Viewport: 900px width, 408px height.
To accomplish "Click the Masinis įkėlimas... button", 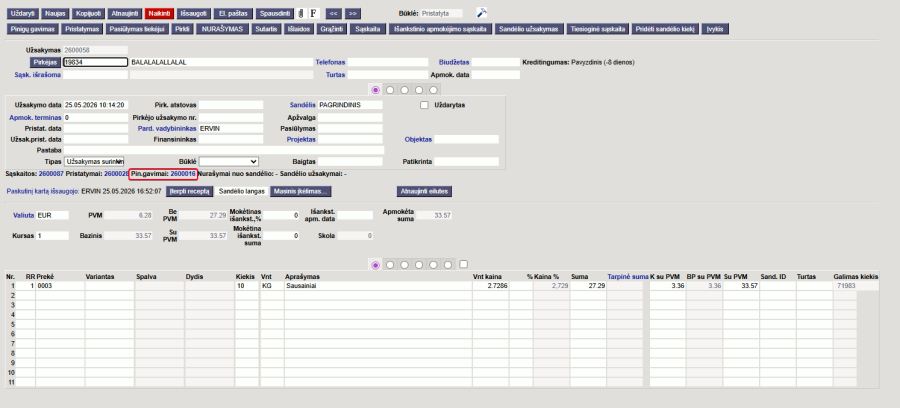I will point(301,191).
